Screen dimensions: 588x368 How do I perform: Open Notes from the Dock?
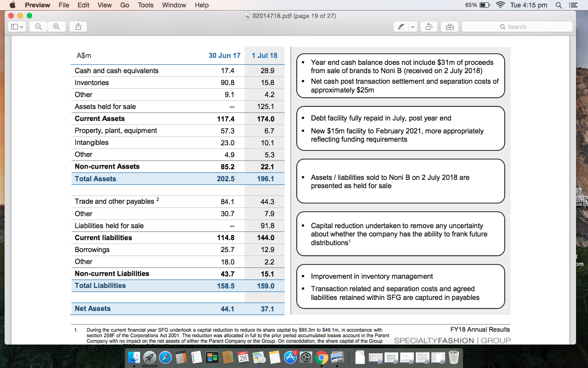(275, 357)
